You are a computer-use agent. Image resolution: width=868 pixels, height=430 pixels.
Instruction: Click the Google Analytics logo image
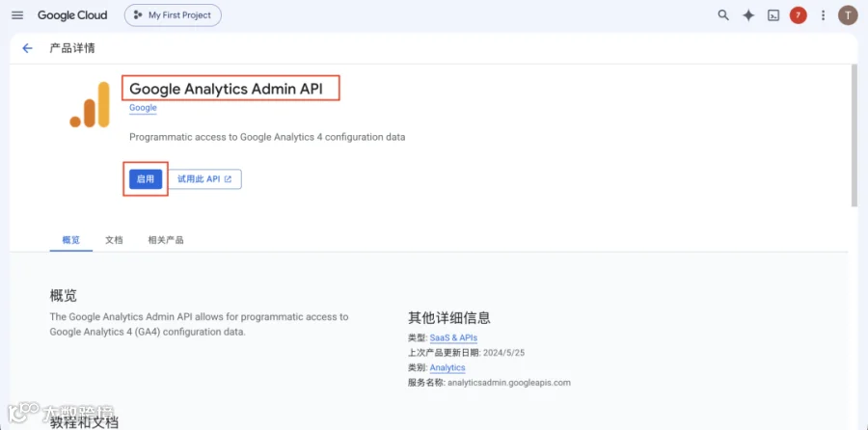[90, 104]
